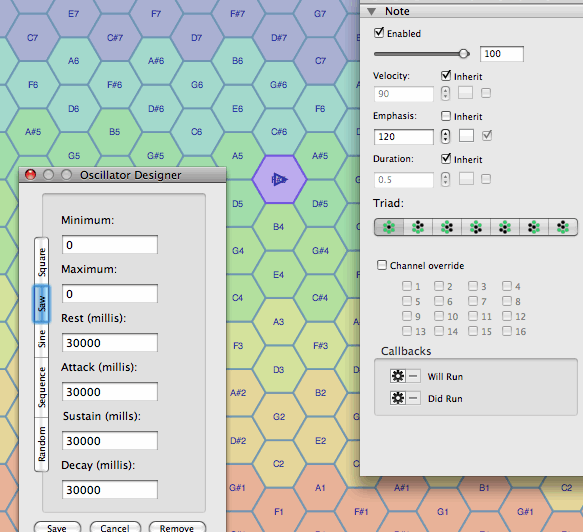Uncheck the Velocity Inherit checkbox
Viewport: 583px width, 532px height.
pyautogui.click(x=446, y=76)
